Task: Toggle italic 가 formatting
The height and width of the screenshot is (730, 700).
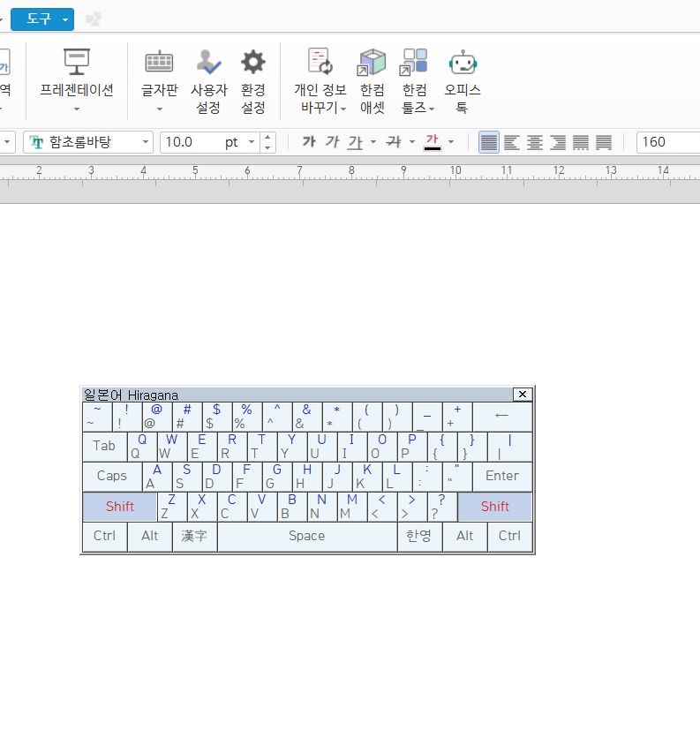Action: [332, 141]
